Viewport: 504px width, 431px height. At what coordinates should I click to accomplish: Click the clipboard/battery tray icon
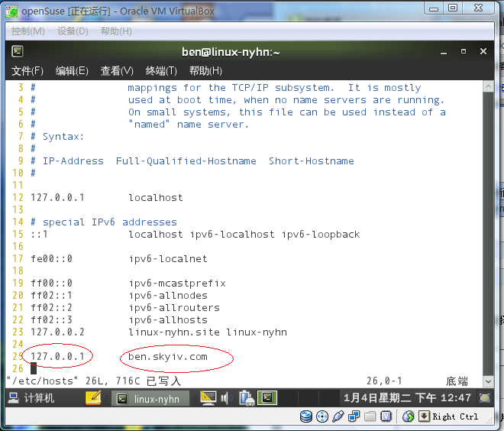click(x=247, y=398)
